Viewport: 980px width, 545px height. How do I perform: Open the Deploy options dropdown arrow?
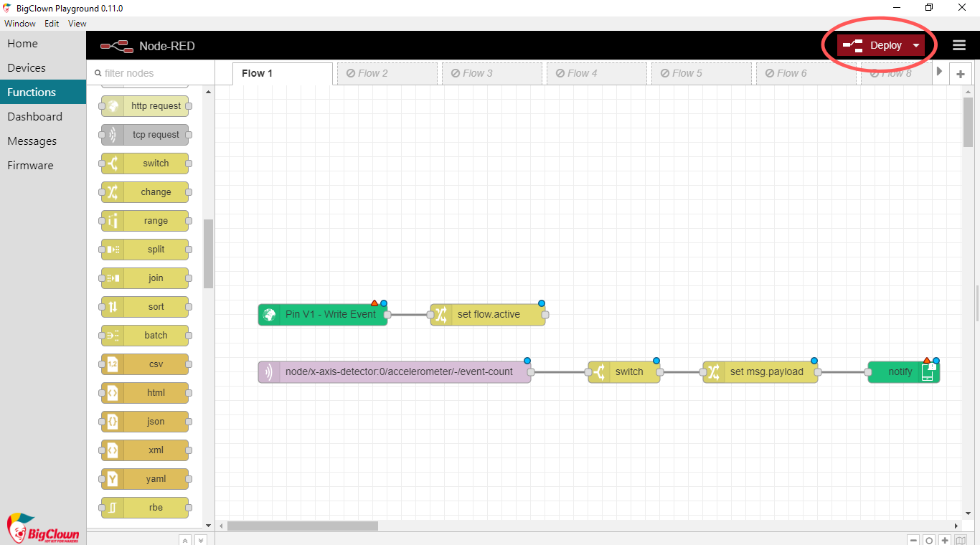(x=916, y=45)
